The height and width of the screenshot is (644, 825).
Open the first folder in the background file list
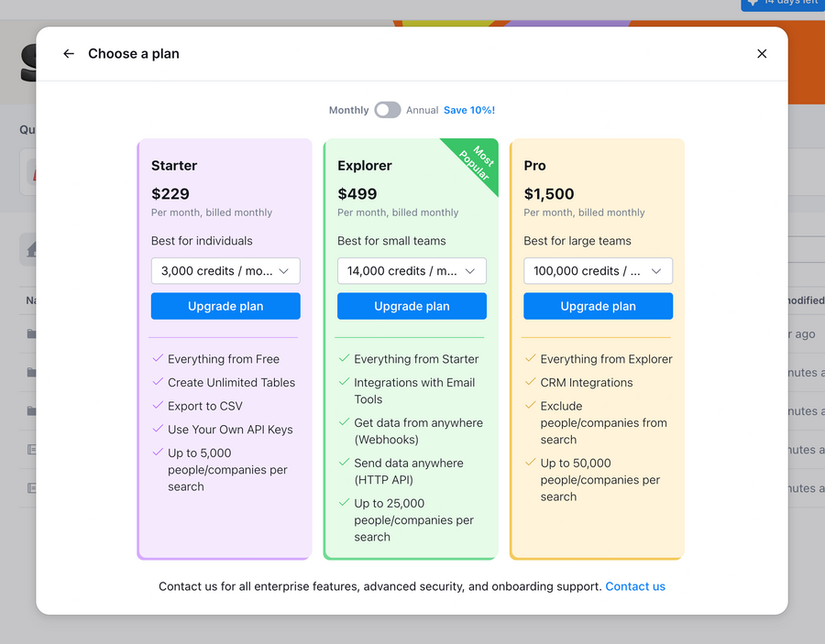(31, 333)
